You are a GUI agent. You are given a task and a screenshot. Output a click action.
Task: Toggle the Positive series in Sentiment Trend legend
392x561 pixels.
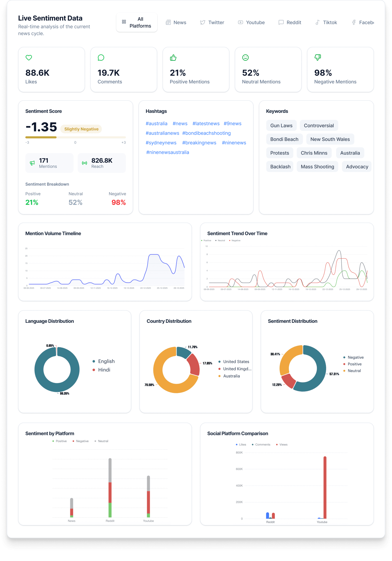pos(207,240)
